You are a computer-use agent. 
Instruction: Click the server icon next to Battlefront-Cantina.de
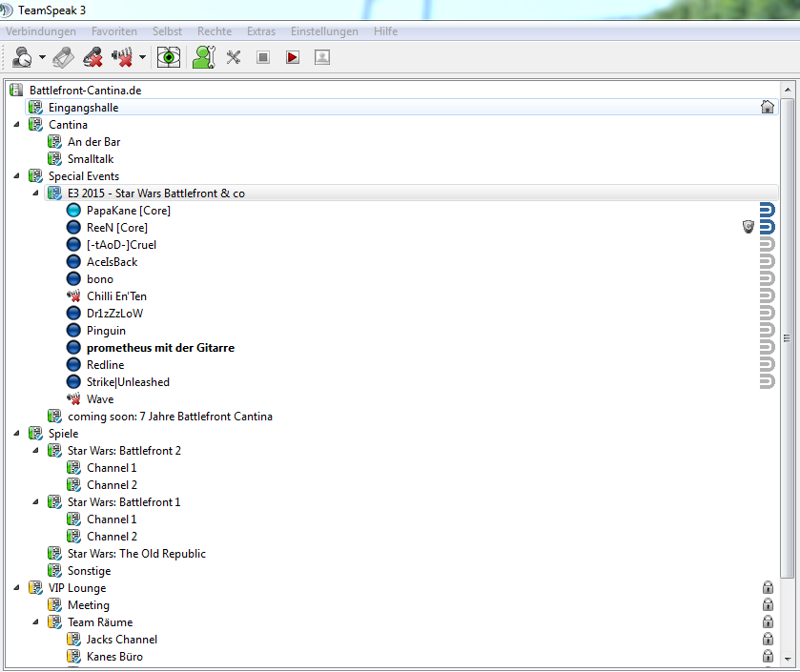(x=16, y=91)
